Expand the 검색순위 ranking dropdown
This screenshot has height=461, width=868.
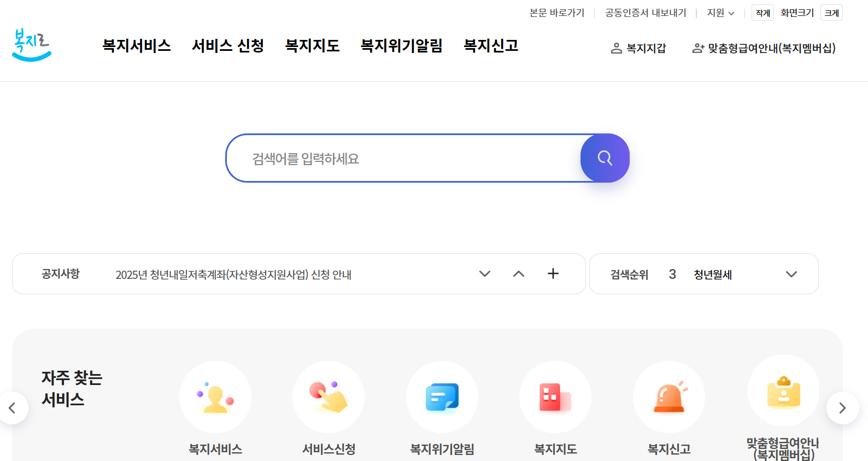pos(791,274)
